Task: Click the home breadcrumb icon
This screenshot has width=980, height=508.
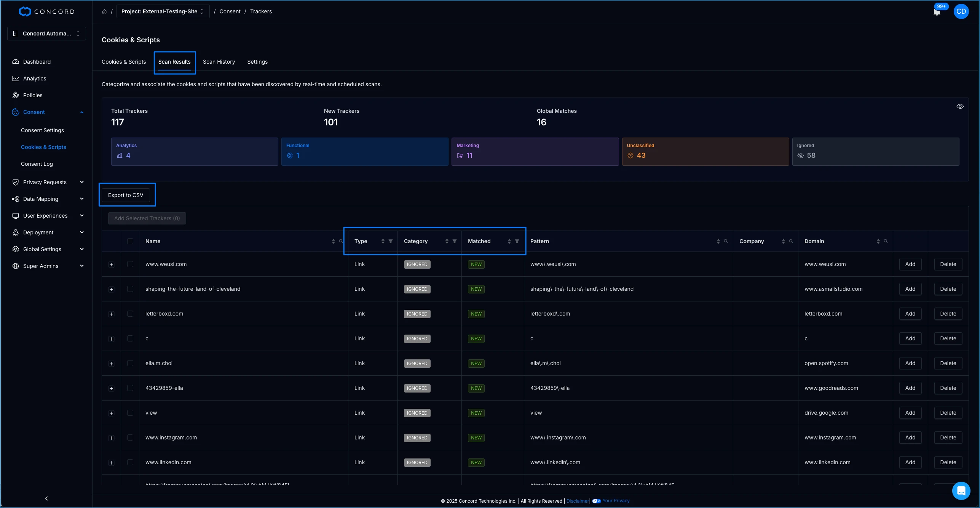Action: (104, 11)
